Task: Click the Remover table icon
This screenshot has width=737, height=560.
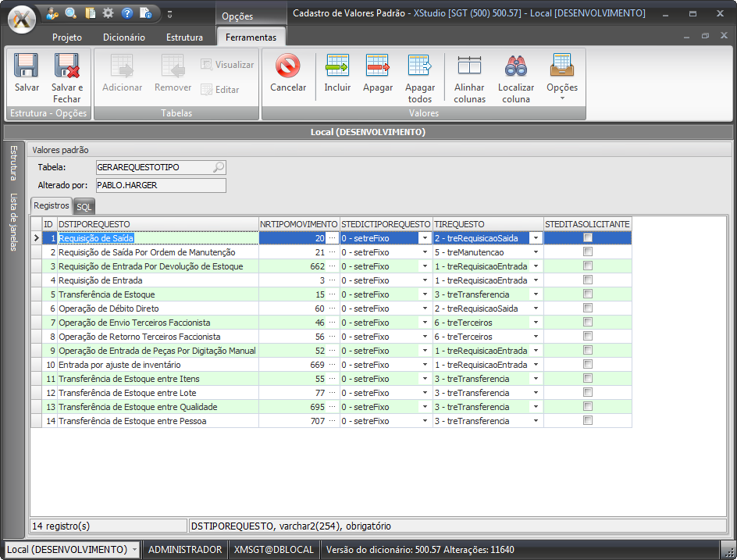Action: point(173,66)
